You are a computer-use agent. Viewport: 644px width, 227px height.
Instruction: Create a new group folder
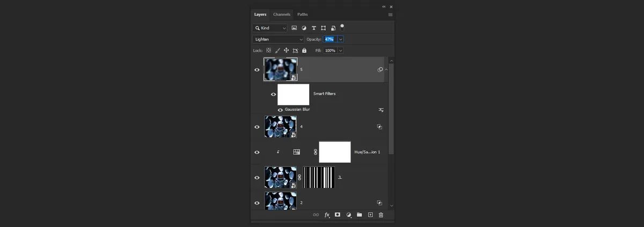360,215
